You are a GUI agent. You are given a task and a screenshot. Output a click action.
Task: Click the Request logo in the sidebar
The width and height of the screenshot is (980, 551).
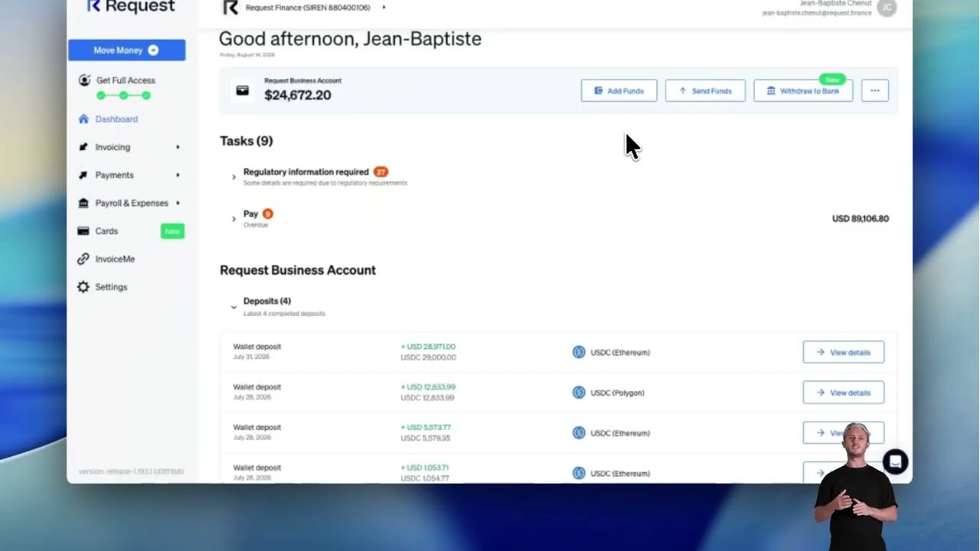point(130,6)
